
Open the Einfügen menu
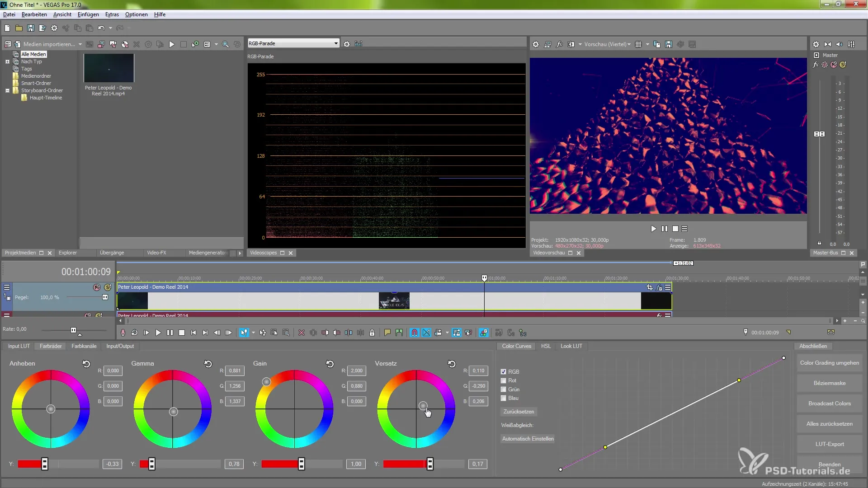88,14
